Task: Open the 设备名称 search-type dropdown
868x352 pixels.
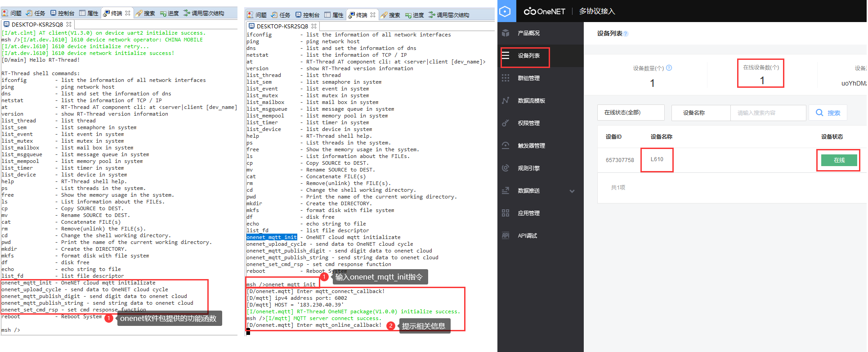Action: [x=701, y=113]
